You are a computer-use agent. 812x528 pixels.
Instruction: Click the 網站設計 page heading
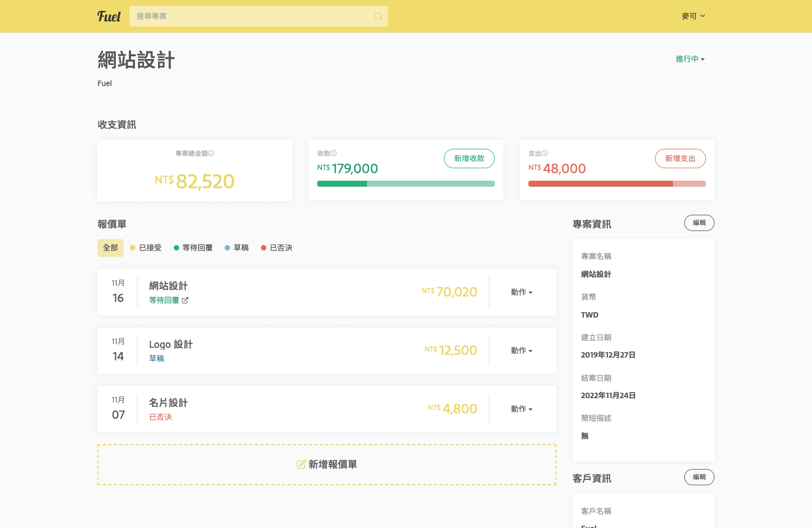(x=136, y=60)
